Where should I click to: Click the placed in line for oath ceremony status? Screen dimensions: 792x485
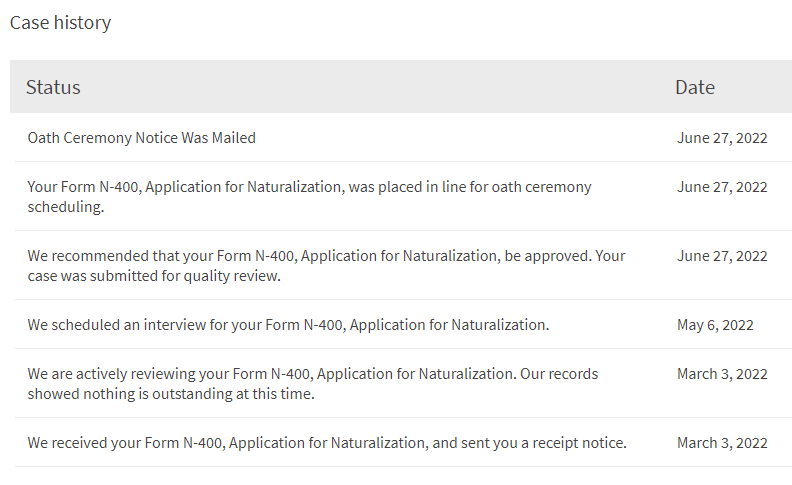click(x=309, y=197)
